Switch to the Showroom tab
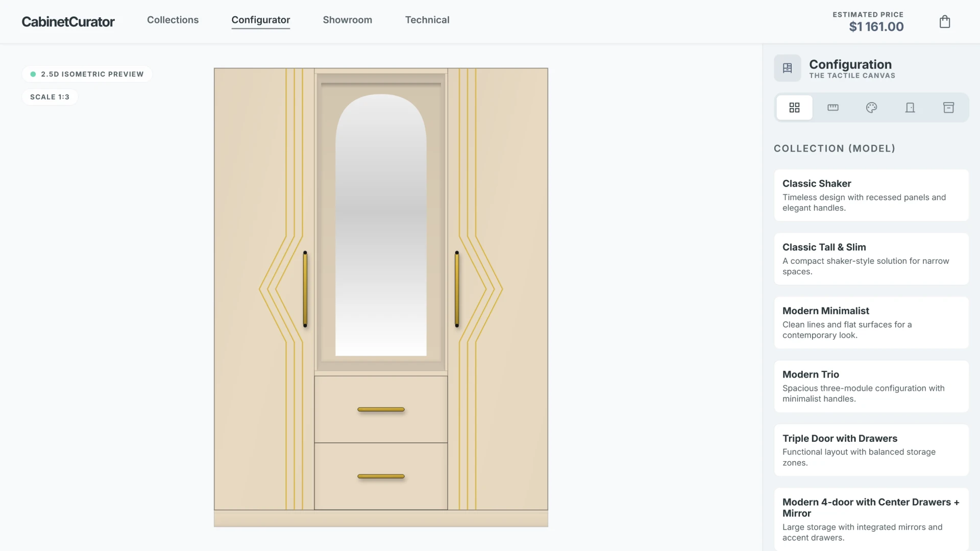The height and width of the screenshot is (551, 980). pos(348,20)
